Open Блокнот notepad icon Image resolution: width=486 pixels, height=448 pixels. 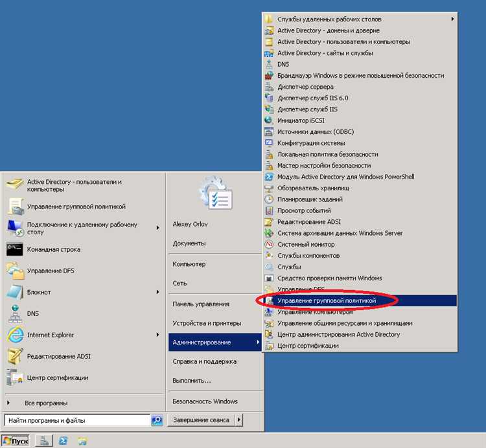[x=15, y=292]
